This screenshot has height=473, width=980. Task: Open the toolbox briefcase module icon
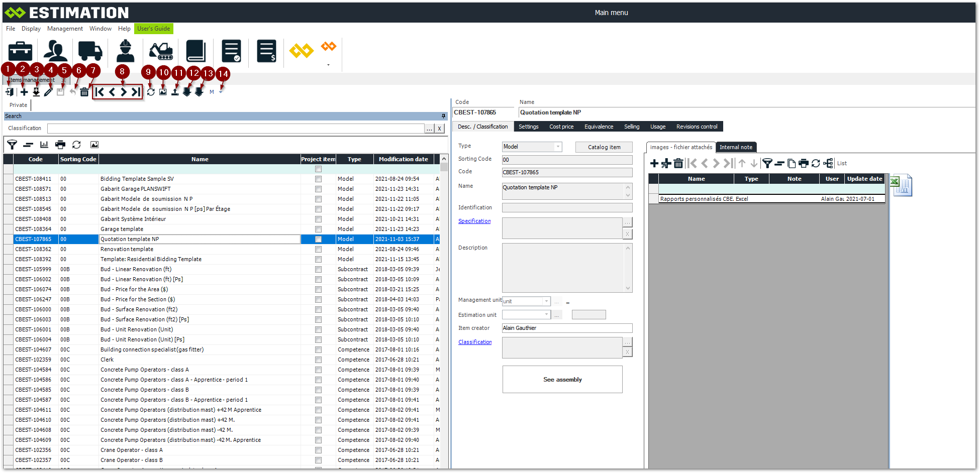tap(20, 51)
